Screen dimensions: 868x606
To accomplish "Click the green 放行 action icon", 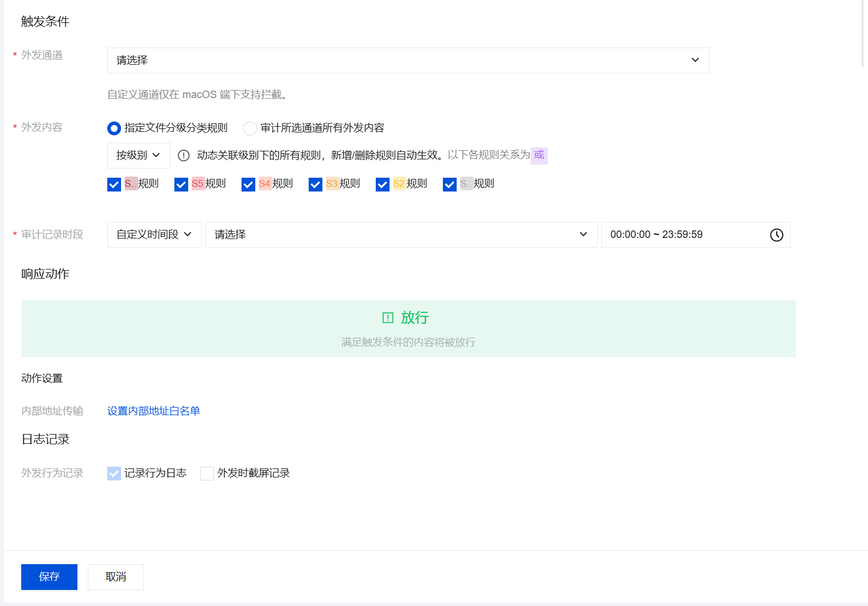I will pyautogui.click(x=388, y=318).
